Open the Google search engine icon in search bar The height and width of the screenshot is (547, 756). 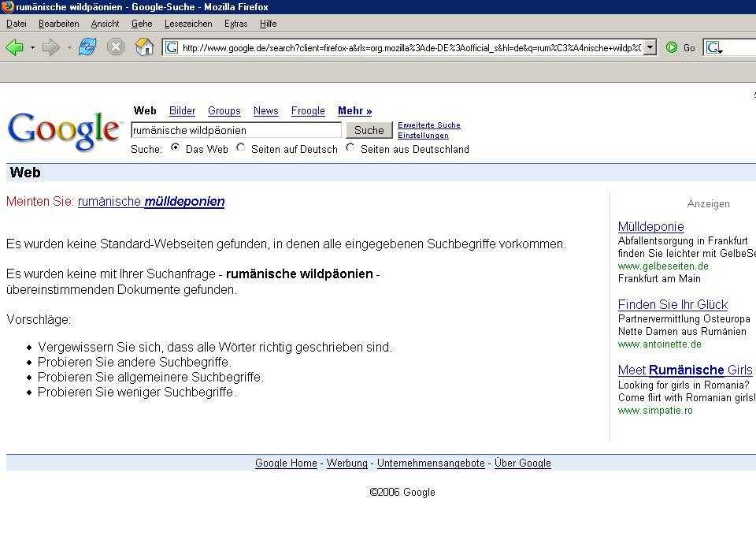713,48
